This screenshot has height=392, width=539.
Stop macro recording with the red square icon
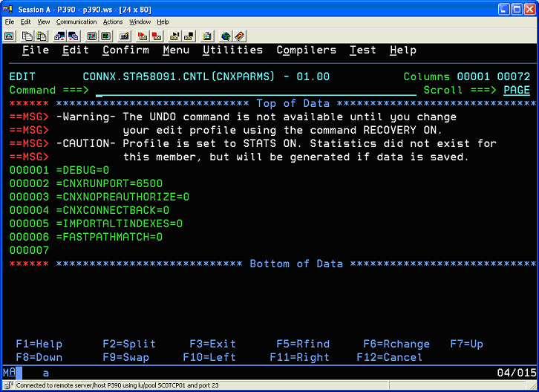(x=157, y=36)
